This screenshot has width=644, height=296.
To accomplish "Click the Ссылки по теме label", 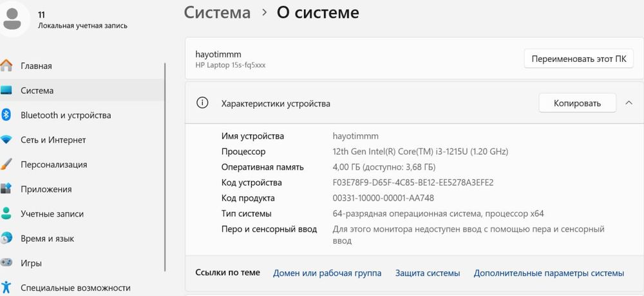I will (x=227, y=273).
